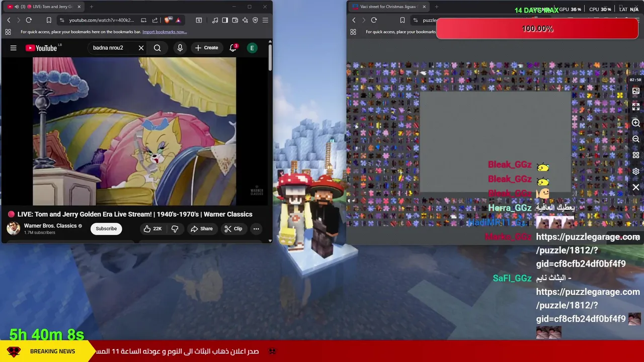Select the Vaci street for Christmas Jigsaw tab
The height and width of the screenshot is (362, 644).
coord(389,7)
